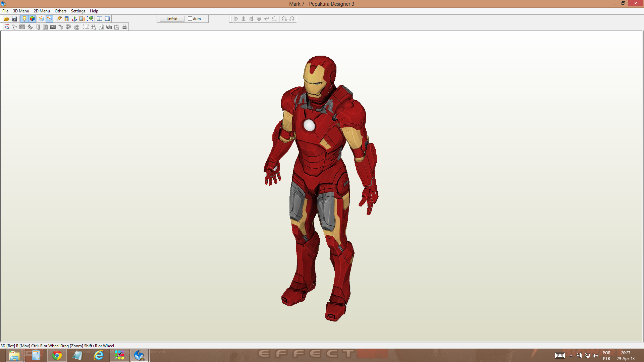Toggle the colored cube texture display button
The height and width of the screenshot is (362, 644).
coord(32,19)
